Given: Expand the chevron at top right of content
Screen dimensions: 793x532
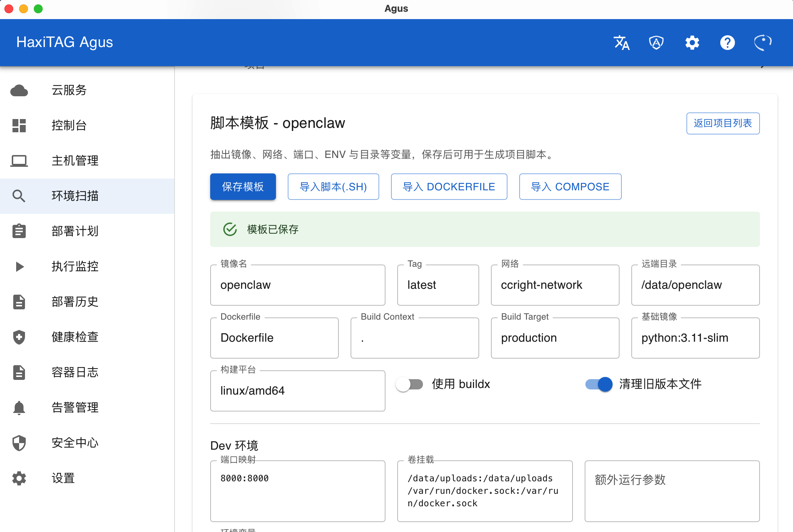Looking at the screenshot, I should tap(762, 66).
